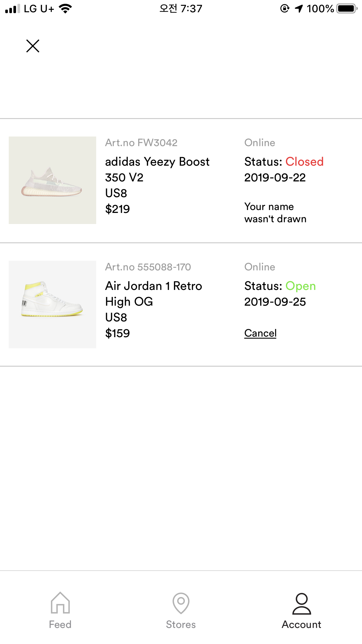The image size is (362, 644).
Task: Tap the Stores tab label
Action: (x=181, y=624)
